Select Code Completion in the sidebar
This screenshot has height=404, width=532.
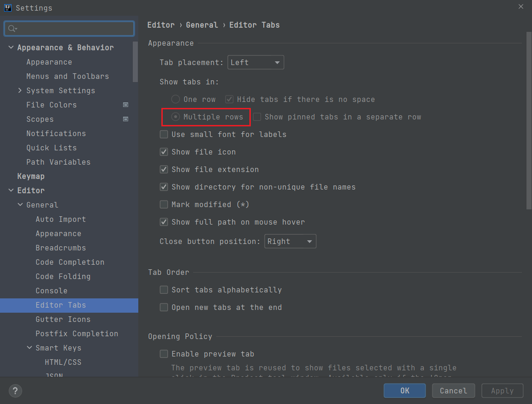click(x=70, y=262)
